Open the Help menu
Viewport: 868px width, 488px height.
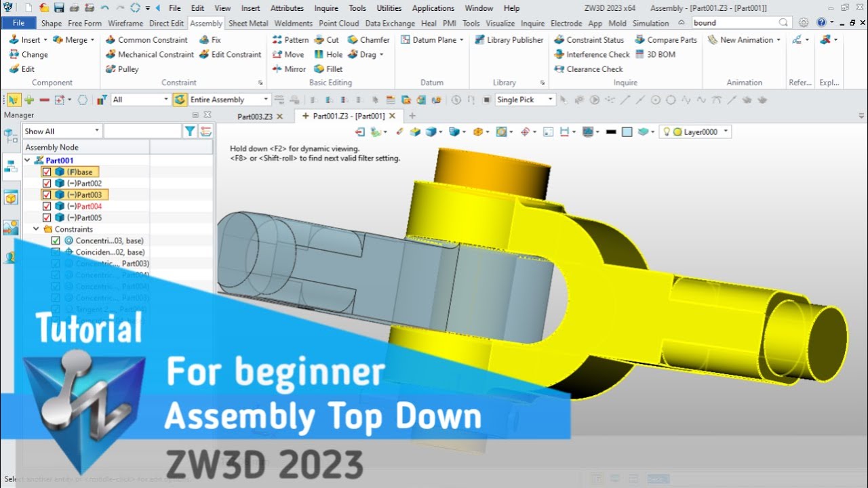click(512, 8)
